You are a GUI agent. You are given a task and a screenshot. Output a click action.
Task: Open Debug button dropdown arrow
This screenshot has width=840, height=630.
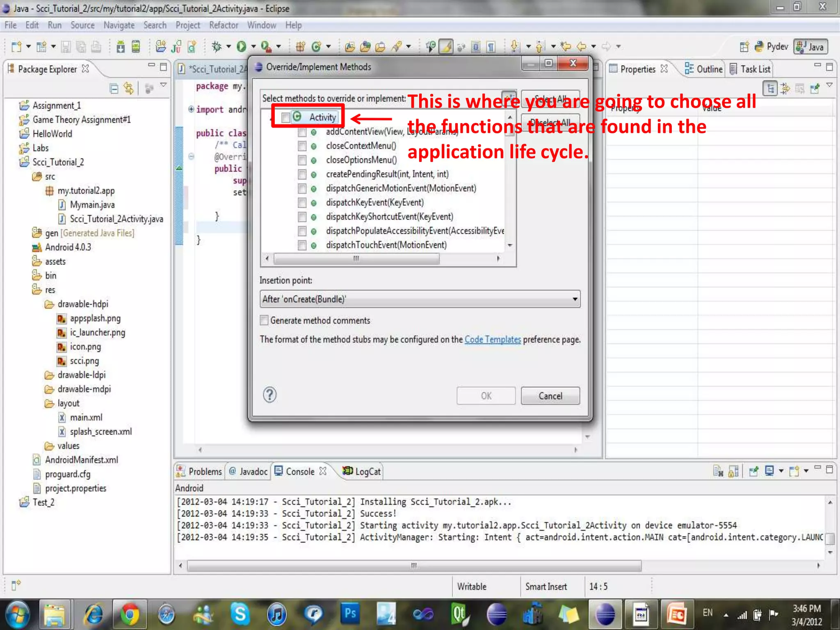(228, 47)
